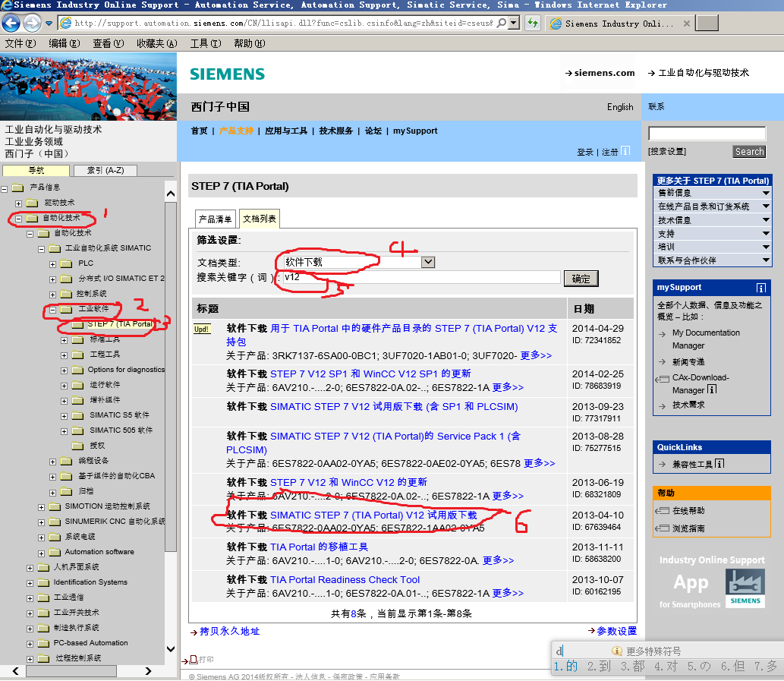This screenshot has height=681, width=784.
Task: Click the browser address bar URL
Action: [284, 23]
